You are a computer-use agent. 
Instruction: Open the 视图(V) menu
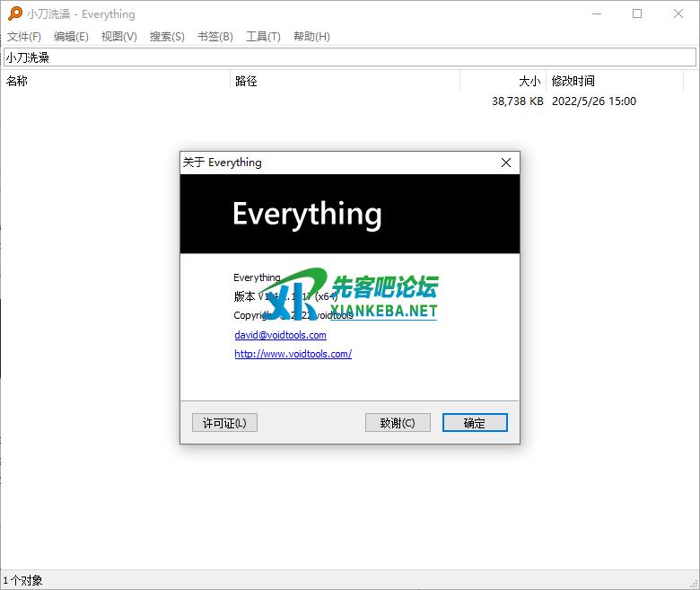tap(118, 36)
